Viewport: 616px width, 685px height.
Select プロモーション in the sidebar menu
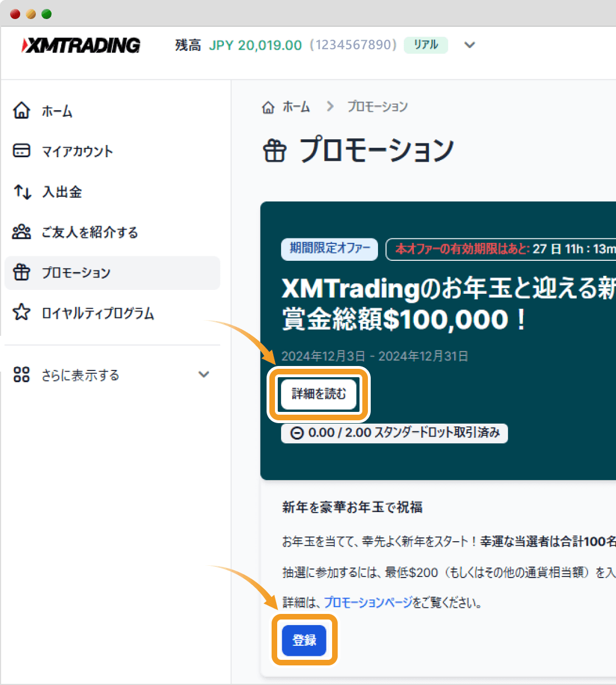click(112, 273)
